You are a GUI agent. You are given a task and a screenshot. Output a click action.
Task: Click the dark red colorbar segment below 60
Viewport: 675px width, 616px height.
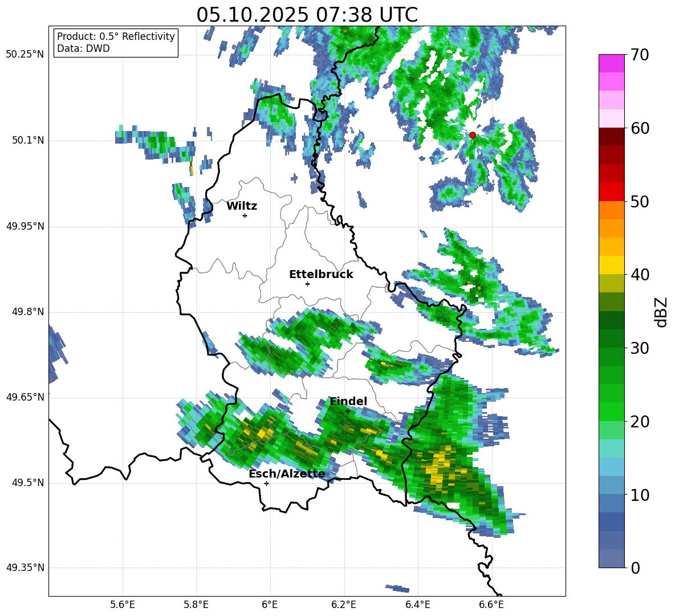[x=611, y=137]
